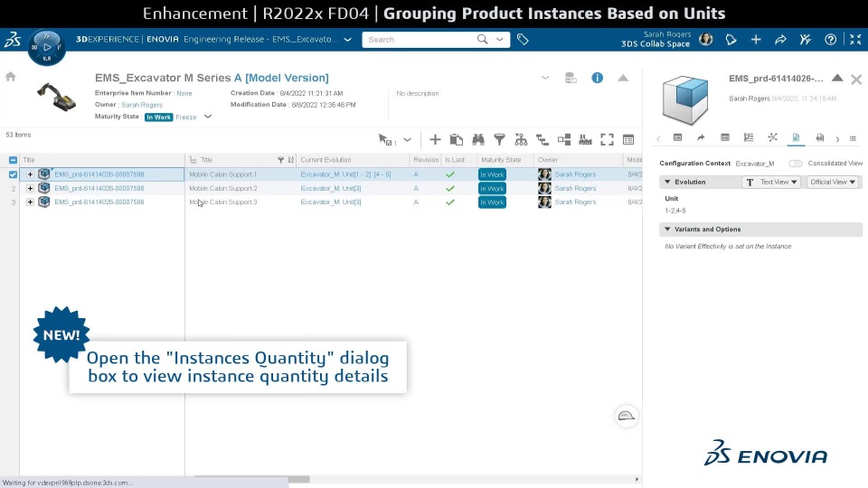The height and width of the screenshot is (488, 868).
Task: Close the side information panel
Action: pos(856,80)
